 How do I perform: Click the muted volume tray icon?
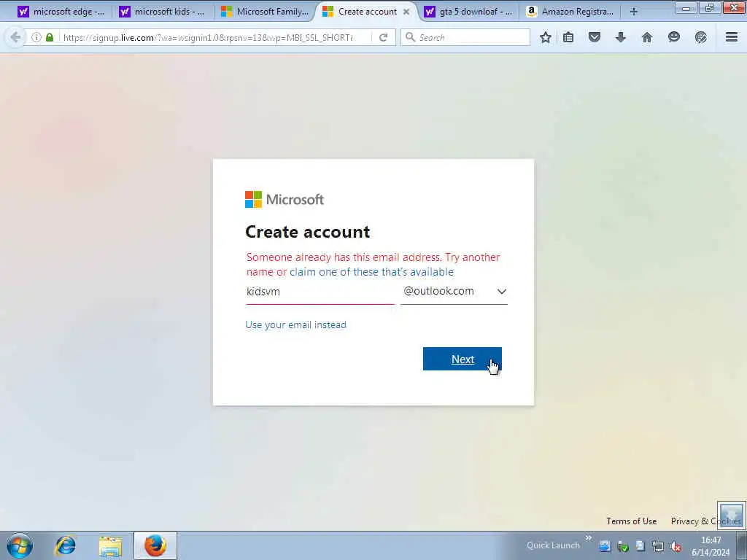click(x=676, y=547)
